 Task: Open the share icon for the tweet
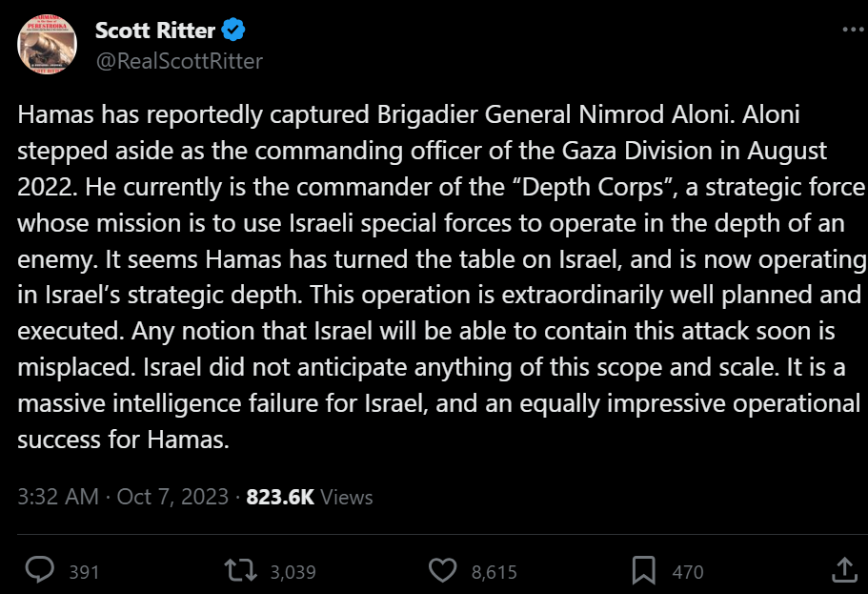[x=844, y=570]
